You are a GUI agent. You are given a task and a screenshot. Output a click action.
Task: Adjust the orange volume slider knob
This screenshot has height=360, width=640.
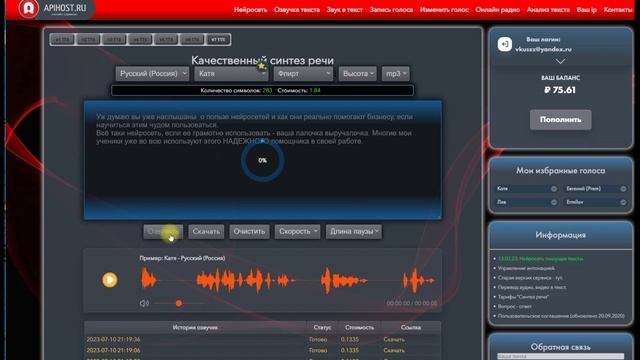click(178, 303)
